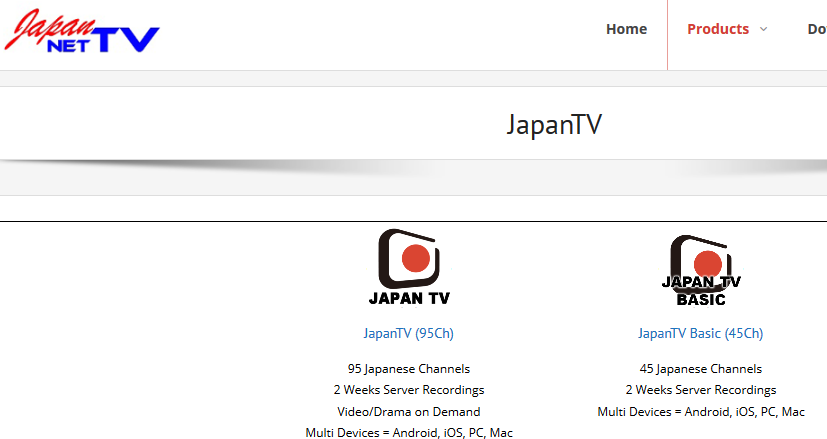Click the '45 Japanese Channels' text
Viewport: 827px width, 439px height.
(700, 369)
